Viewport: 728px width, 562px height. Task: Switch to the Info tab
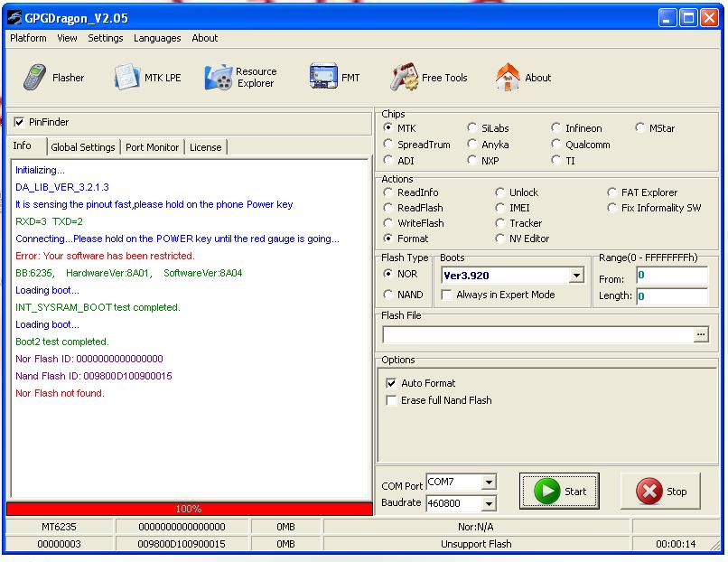[23, 145]
